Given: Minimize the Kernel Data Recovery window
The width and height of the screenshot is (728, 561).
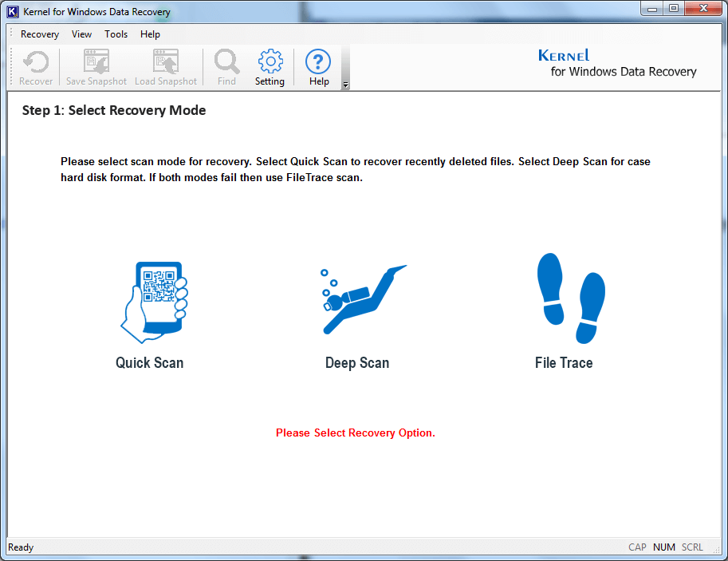Looking at the screenshot, I should 652,9.
